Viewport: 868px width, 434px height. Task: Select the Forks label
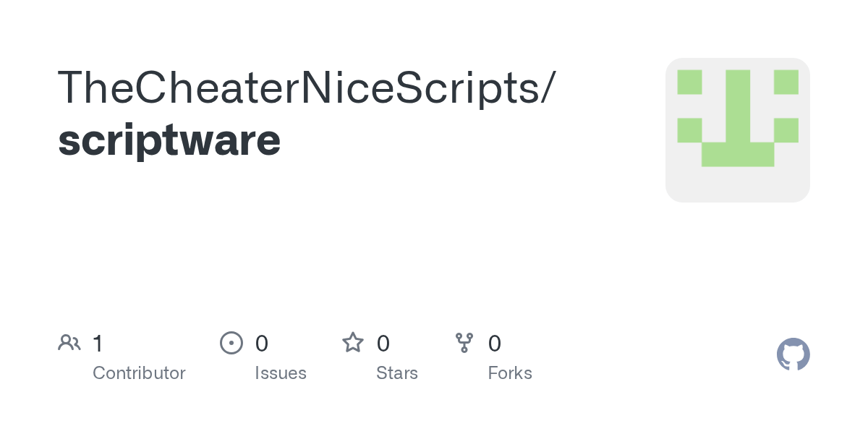click(510, 373)
